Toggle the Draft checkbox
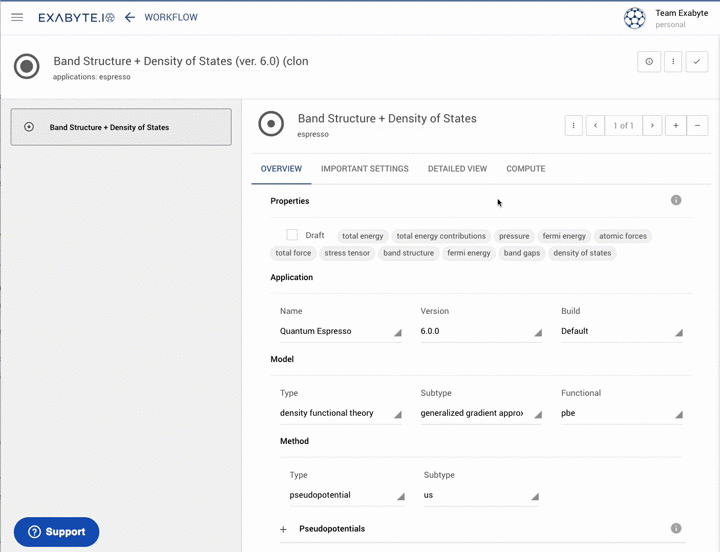The width and height of the screenshot is (720, 552). [292, 235]
